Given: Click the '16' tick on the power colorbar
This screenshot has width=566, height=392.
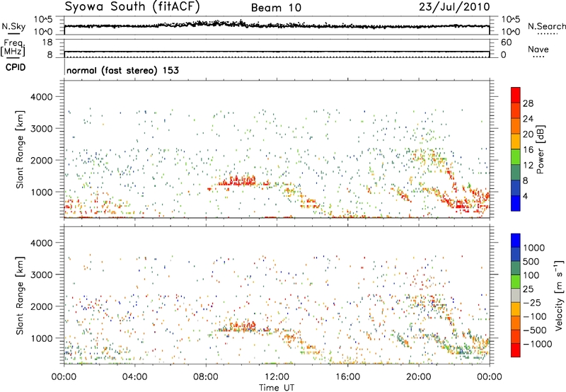Looking at the screenshot, I should (x=528, y=150).
